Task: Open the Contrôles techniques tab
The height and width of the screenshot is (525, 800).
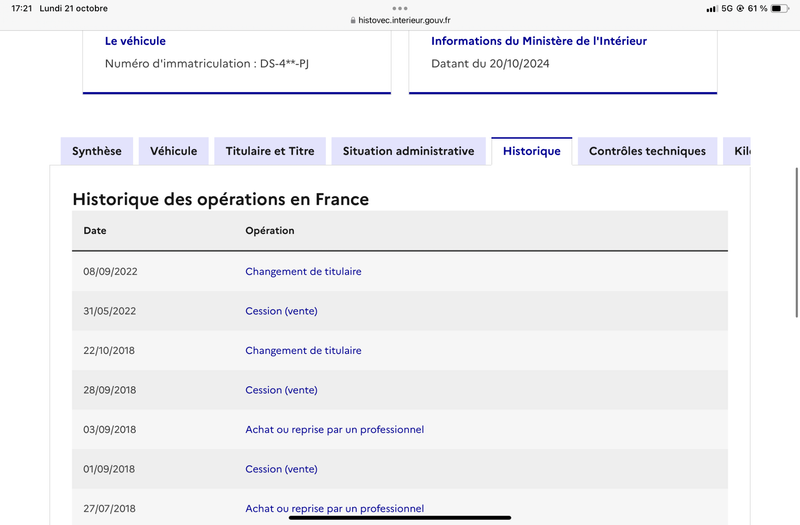Action: [x=647, y=151]
